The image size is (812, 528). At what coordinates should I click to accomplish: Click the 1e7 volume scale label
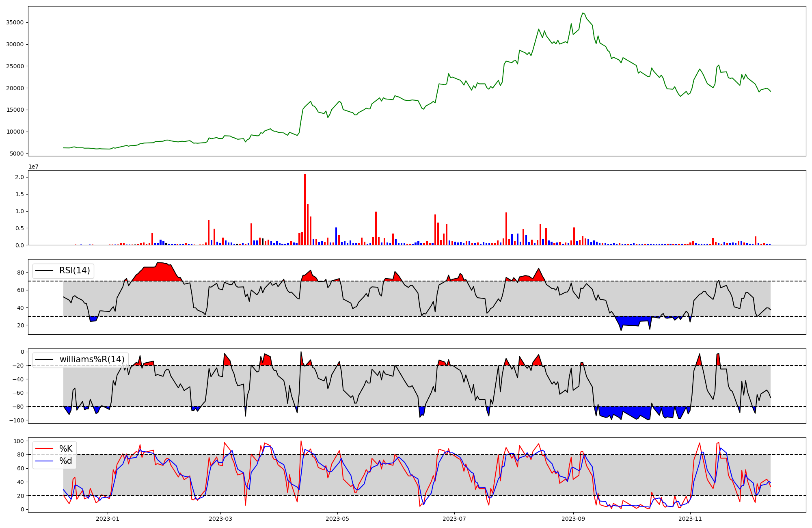click(x=33, y=167)
